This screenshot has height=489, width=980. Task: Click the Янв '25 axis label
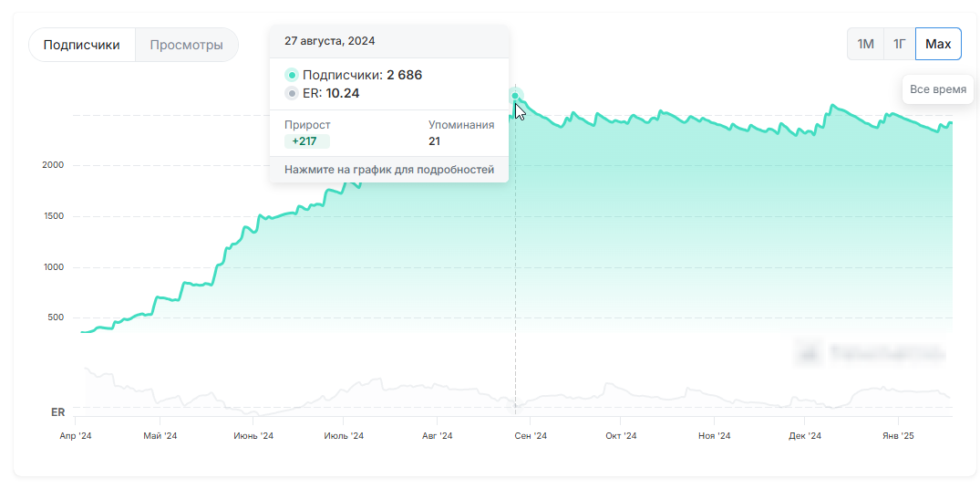tap(897, 436)
